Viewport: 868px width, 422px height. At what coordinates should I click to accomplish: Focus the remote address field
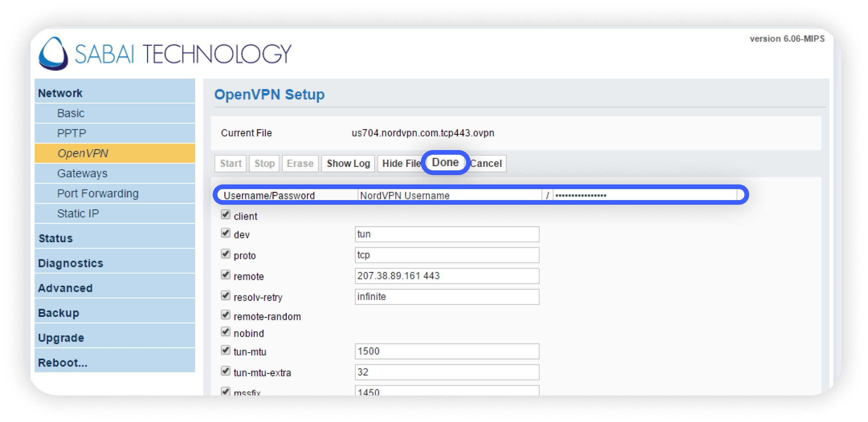point(447,276)
